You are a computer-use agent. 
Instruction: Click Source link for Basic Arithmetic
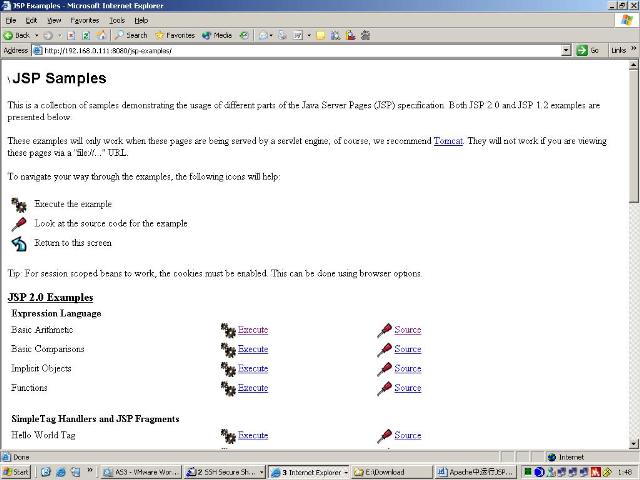[x=407, y=330]
